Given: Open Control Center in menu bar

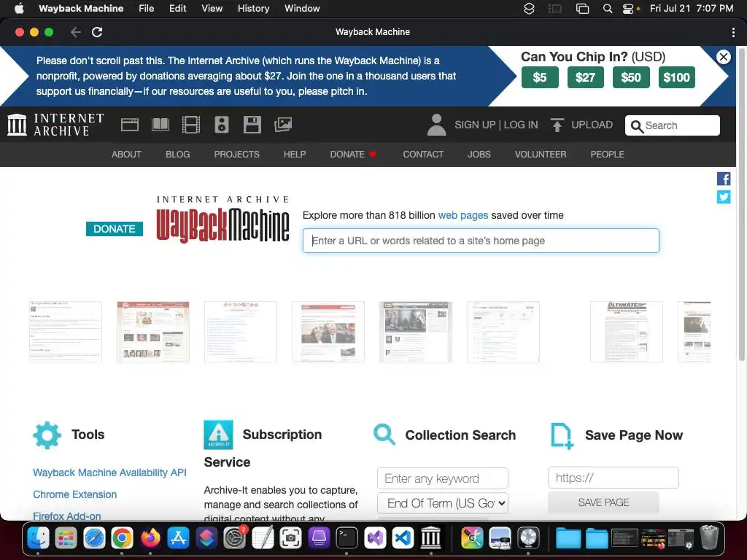Looking at the screenshot, I should pos(628,9).
